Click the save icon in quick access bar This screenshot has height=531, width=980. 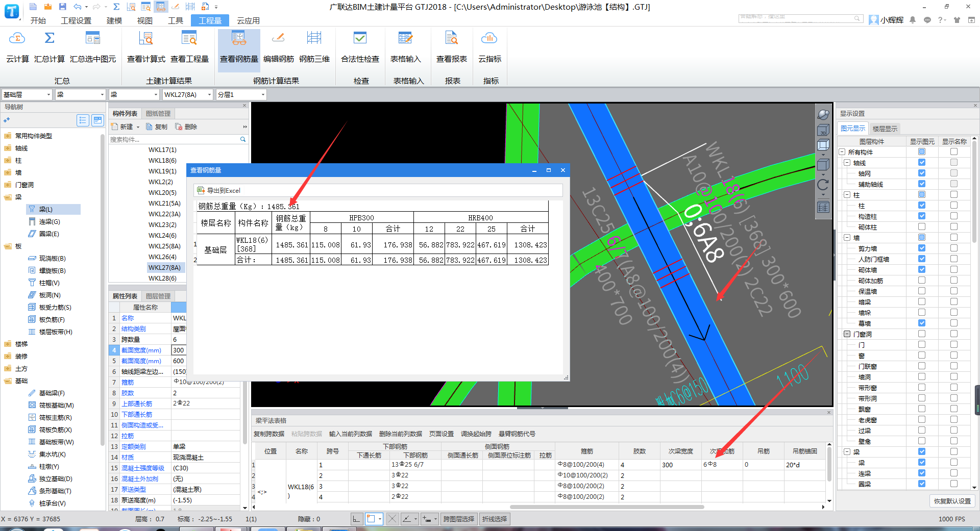pos(62,7)
